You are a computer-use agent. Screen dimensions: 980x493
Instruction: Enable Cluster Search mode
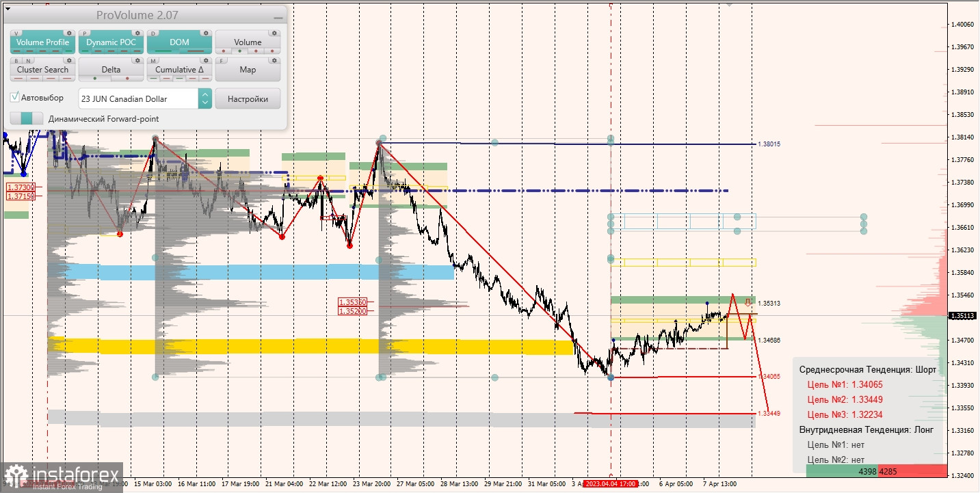pyautogui.click(x=42, y=69)
